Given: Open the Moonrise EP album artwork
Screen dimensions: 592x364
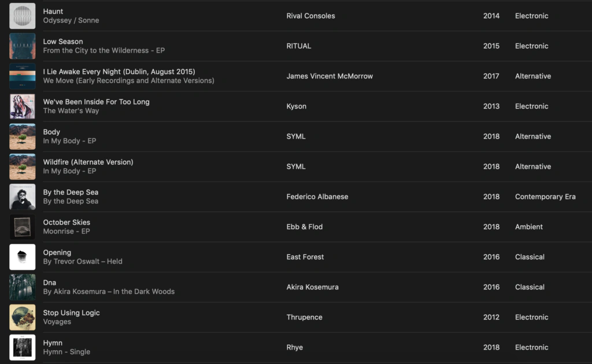Looking at the screenshot, I should pyautogui.click(x=23, y=227).
